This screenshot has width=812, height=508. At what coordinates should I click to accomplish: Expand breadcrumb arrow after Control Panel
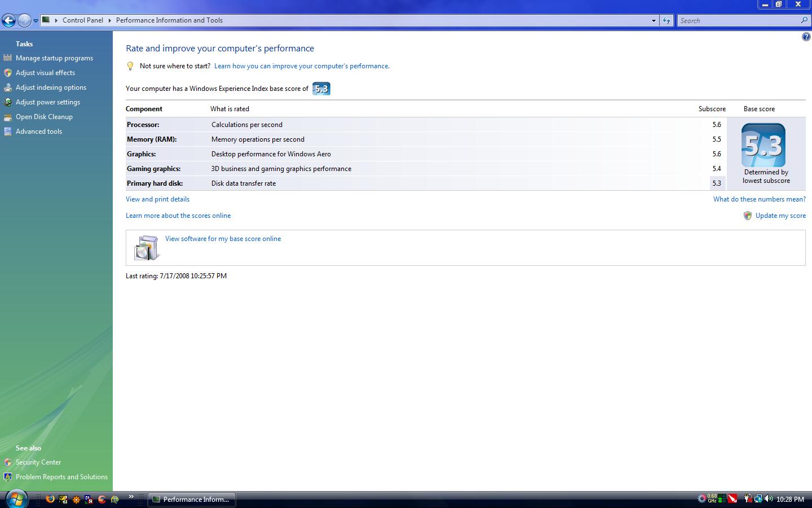109,20
